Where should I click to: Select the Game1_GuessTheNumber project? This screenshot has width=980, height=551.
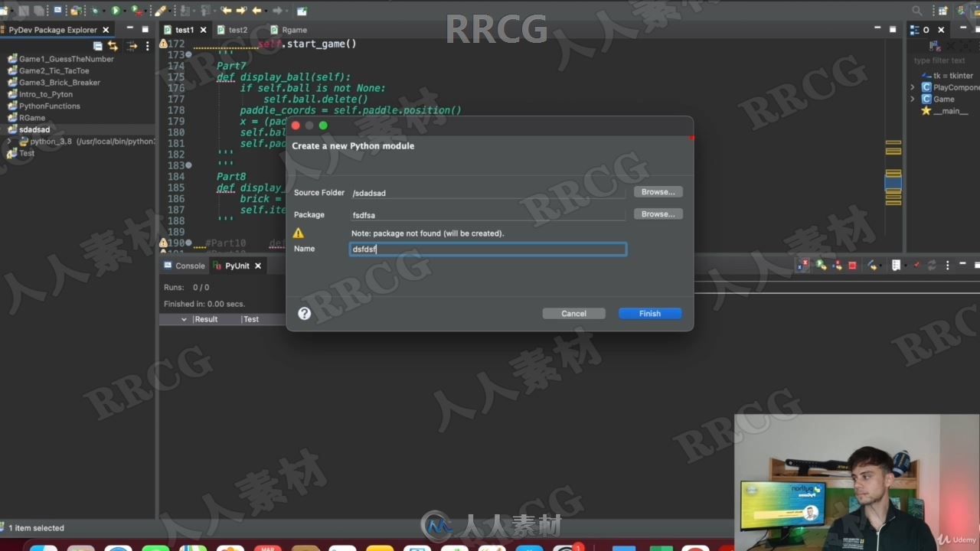(x=61, y=59)
